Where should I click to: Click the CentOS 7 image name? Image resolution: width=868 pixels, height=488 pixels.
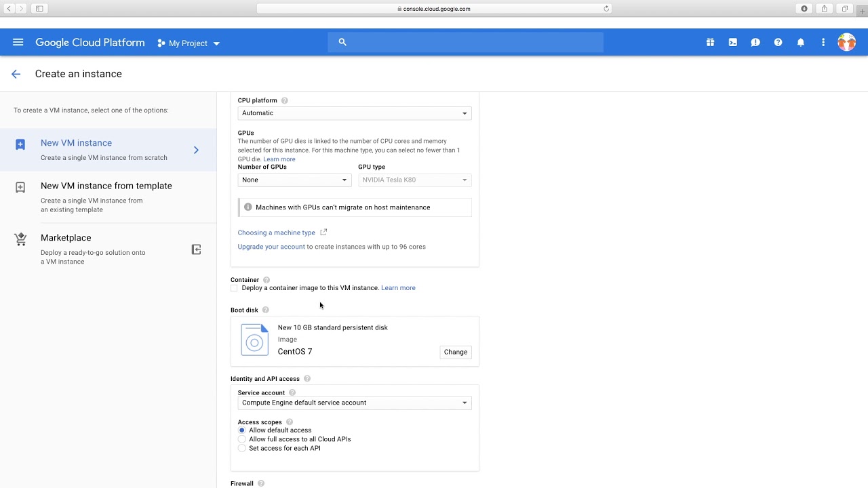coord(295,351)
